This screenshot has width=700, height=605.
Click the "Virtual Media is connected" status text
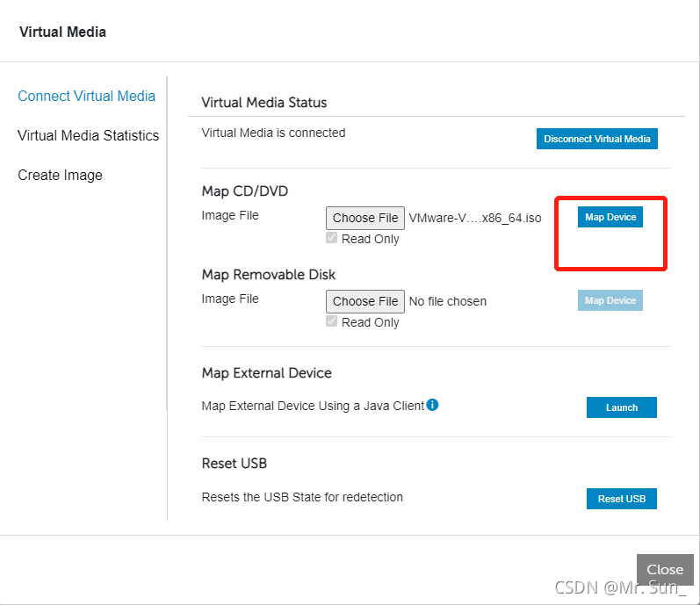pos(273,133)
